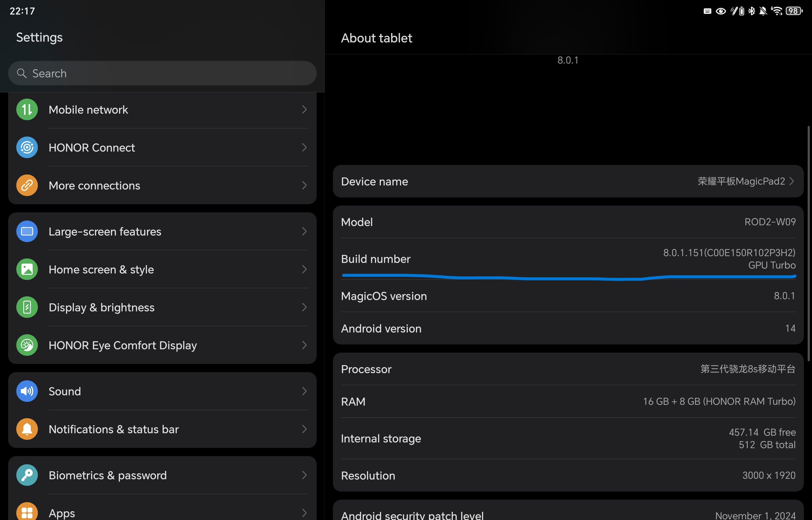The height and width of the screenshot is (520, 812).
Task: Tap the orange More connections link icon
Action: coord(27,185)
